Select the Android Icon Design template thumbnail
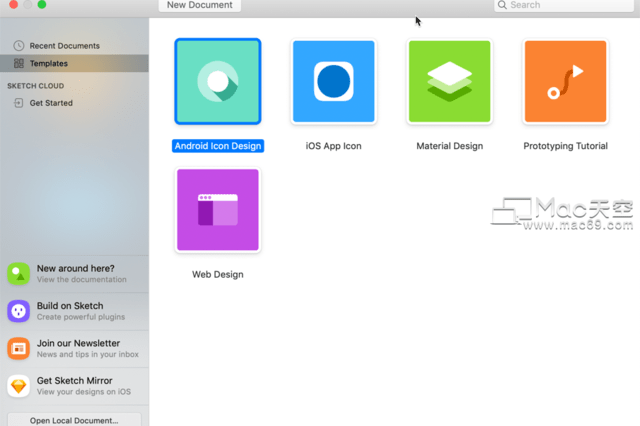The height and width of the screenshot is (426, 640). tap(218, 81)
